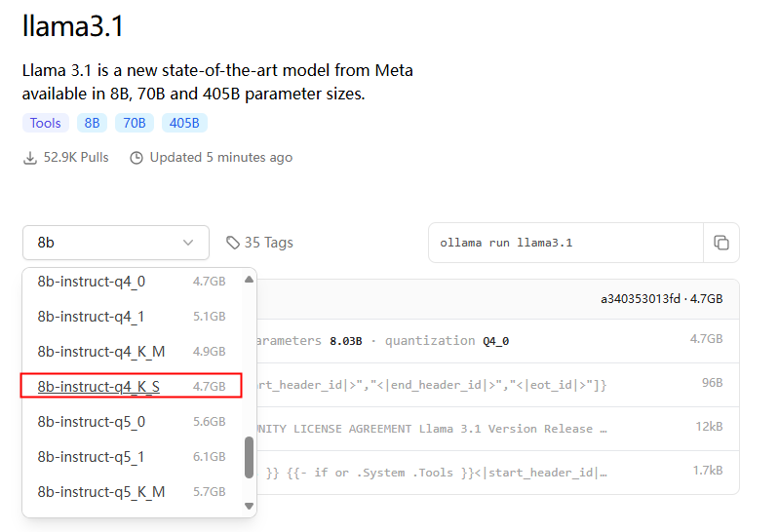Click the tag icon beside 35 Tags
This screenshot has width=779, height=532.
tap(232, 243)
